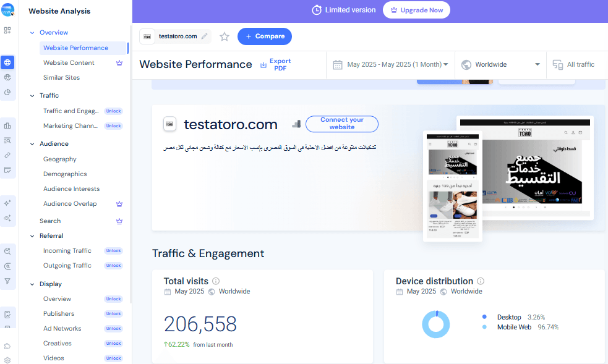Unlock Ad Networks
This screenshot has height=364, width=608.
point(114,329)
